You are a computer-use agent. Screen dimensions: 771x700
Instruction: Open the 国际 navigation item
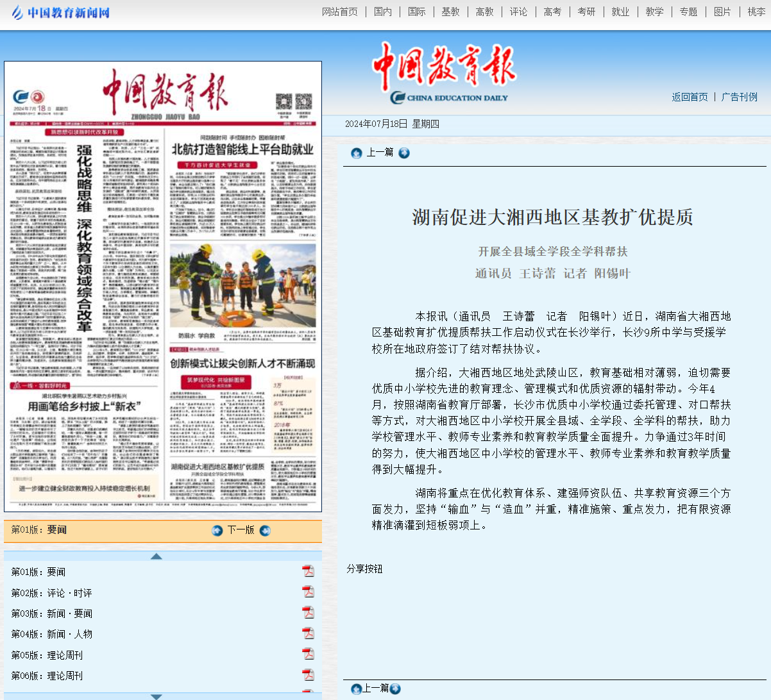click(417, 12)
